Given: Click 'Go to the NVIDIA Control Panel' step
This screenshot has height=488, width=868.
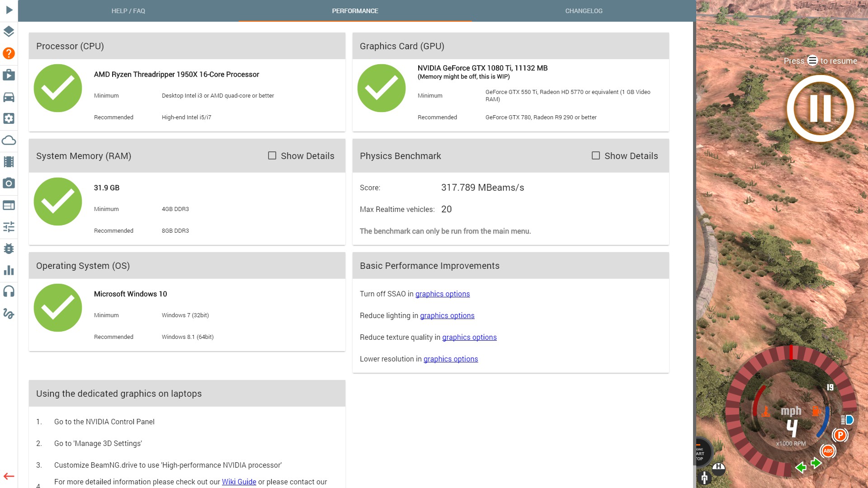Looking at the screenshot, I should click(104, 422).
